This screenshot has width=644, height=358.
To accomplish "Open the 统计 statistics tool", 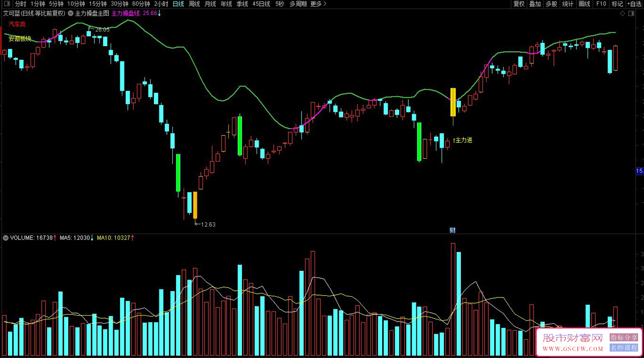I will pyautogui.click(x=568, y=4).
